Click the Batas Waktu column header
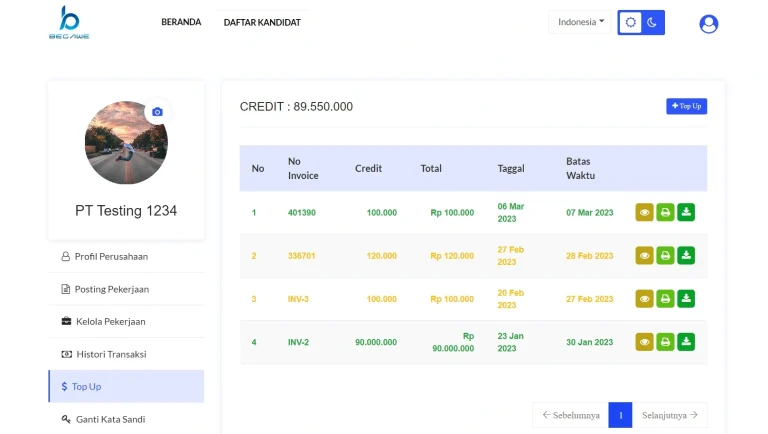768x434 pixels. pos(580,168)
